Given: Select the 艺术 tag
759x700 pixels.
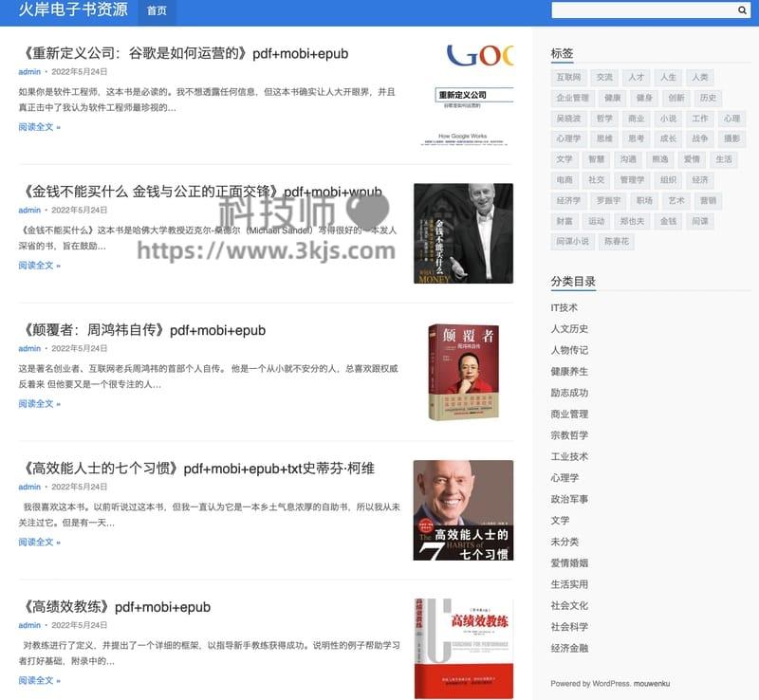Looking at the screenshot, I should (676, 200).
